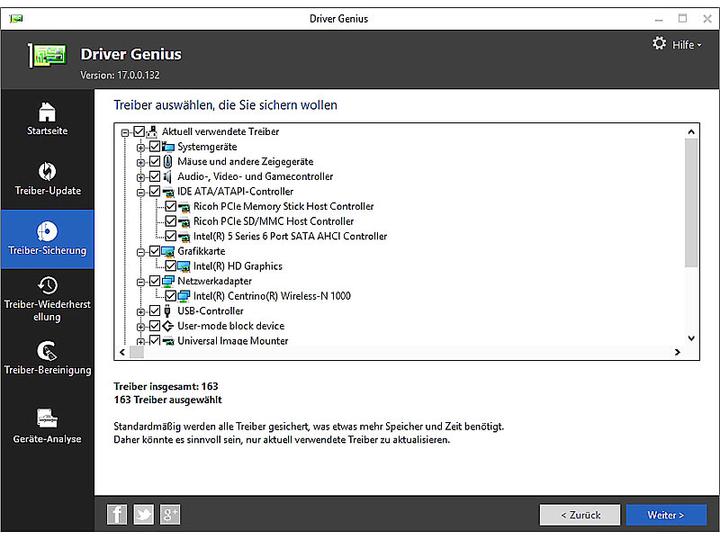
Task: Click the icon of Ricoh PCIe Memory Stick Host Controller
Action: point(184,207)
